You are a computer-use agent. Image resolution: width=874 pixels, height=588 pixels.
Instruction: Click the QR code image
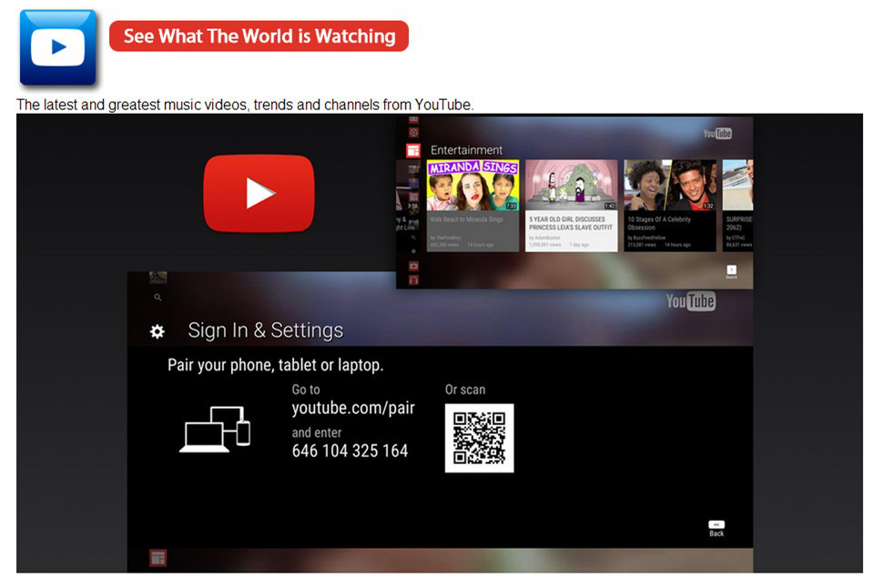[x=479, y=438]
